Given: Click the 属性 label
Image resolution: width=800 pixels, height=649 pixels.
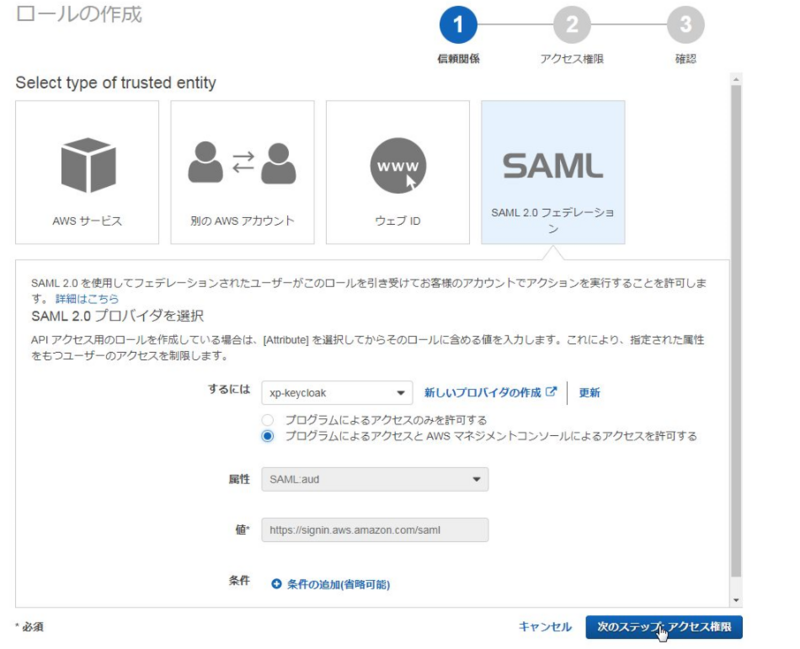Looking at the screenshot, I should (x=239, y=479).
